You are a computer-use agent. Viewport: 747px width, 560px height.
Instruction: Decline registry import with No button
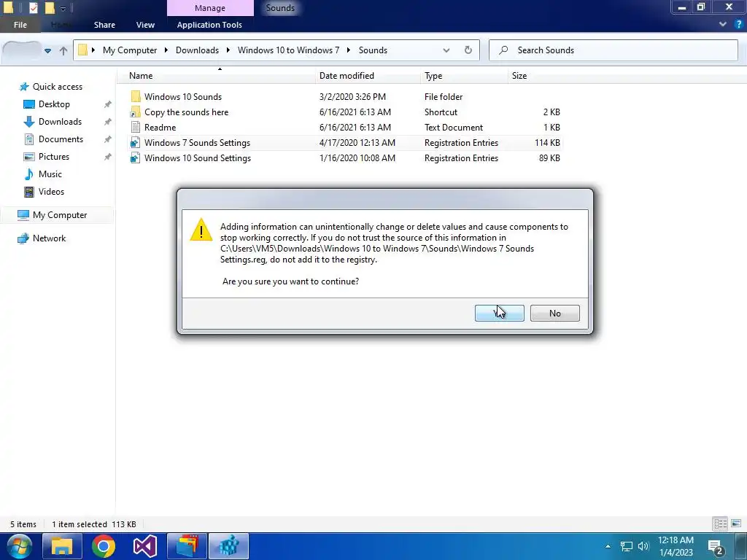555,314
